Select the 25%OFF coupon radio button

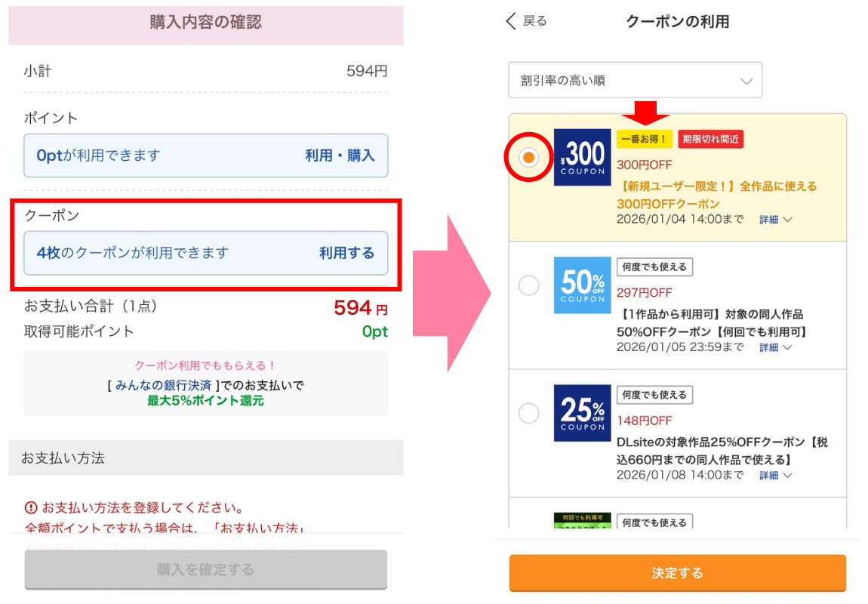pos(529,413)
